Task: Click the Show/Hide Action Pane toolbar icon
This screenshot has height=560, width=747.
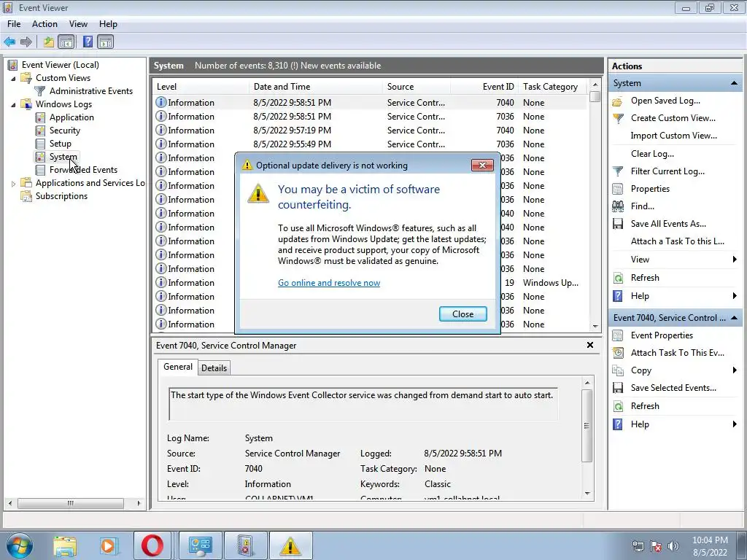Action: tap(105, 42)
